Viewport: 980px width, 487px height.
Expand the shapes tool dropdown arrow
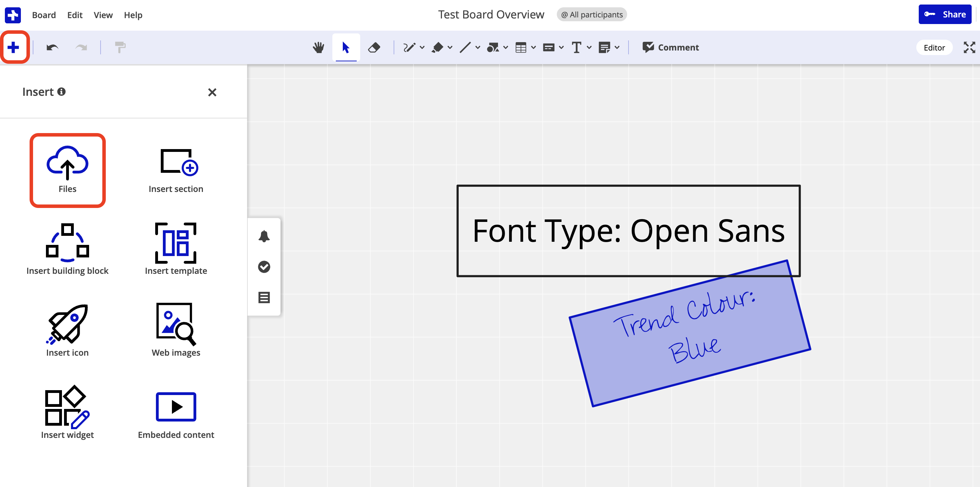506,48
